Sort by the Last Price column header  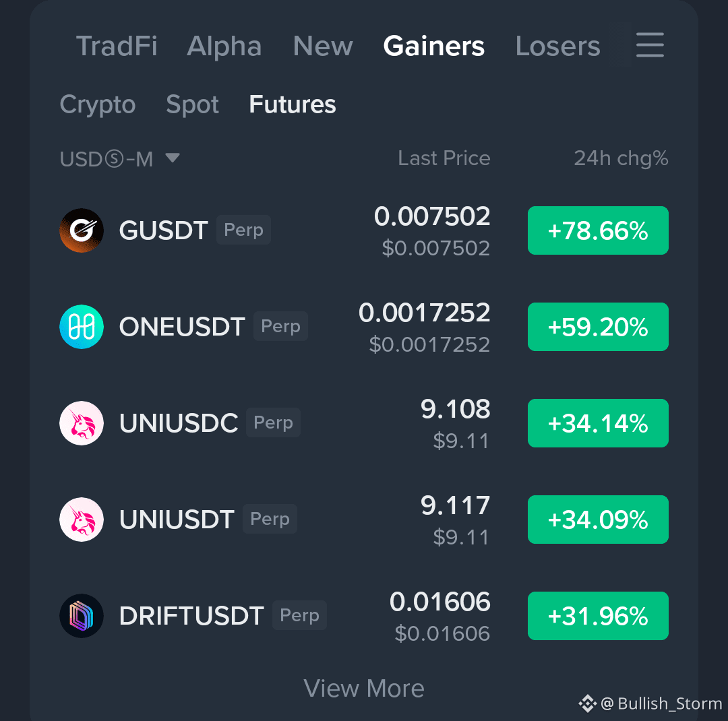[444, 158]
